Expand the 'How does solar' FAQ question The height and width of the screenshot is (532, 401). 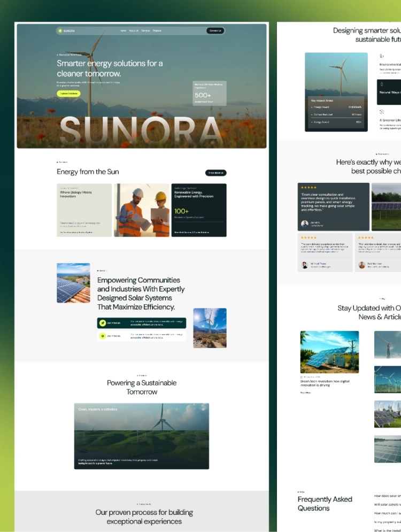[388, 496]
